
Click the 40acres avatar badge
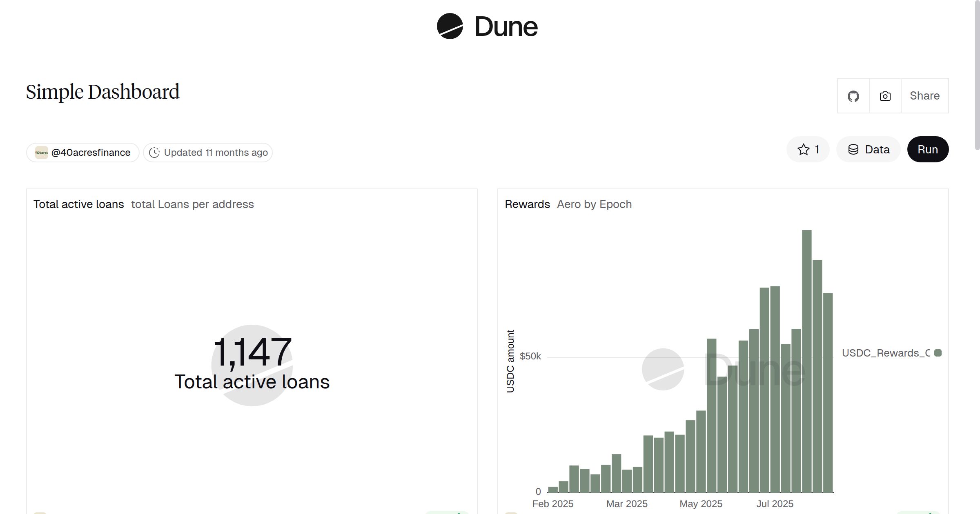point(41,152)
